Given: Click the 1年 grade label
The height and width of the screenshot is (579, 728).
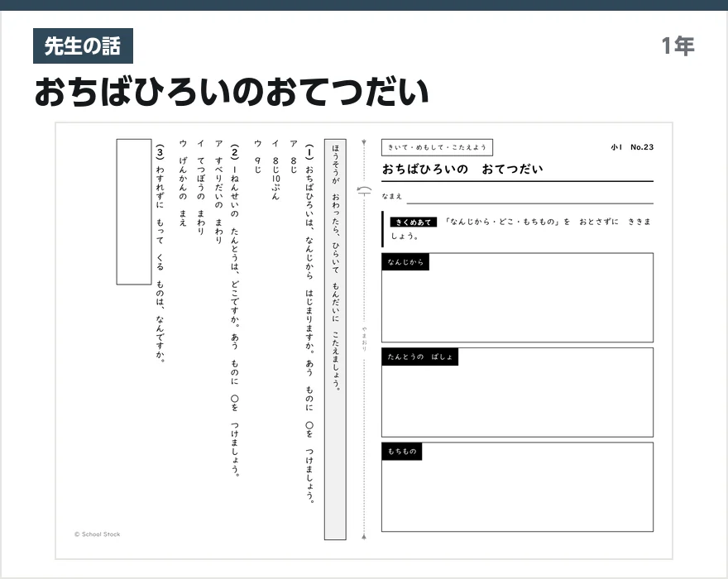Looking at the screenshot, I should tap(678, 46).
